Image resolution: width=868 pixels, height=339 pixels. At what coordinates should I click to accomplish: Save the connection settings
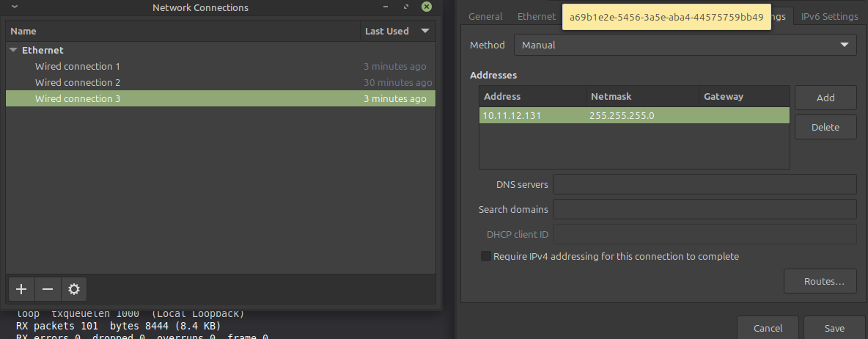click(834, 328)
